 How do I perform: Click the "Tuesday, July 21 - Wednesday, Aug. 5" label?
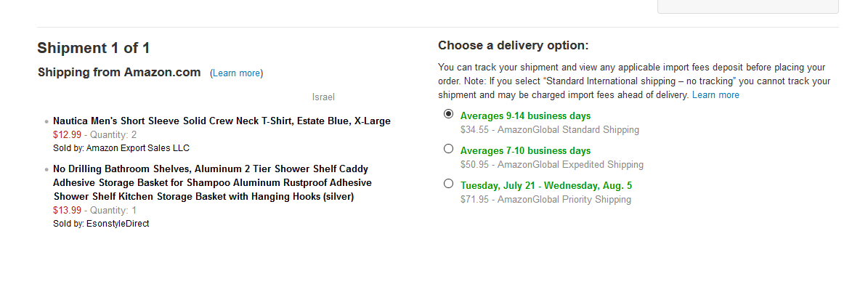pyautogui.click(x=546, y=185)
